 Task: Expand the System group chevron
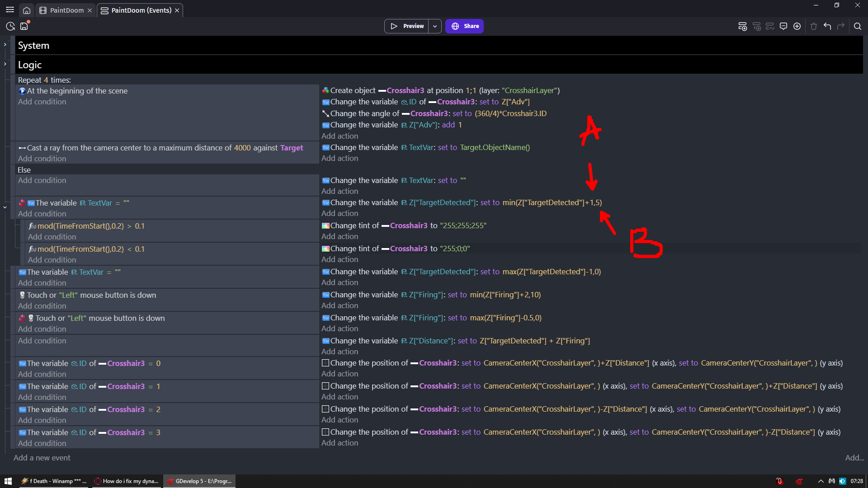coord(5,45)
